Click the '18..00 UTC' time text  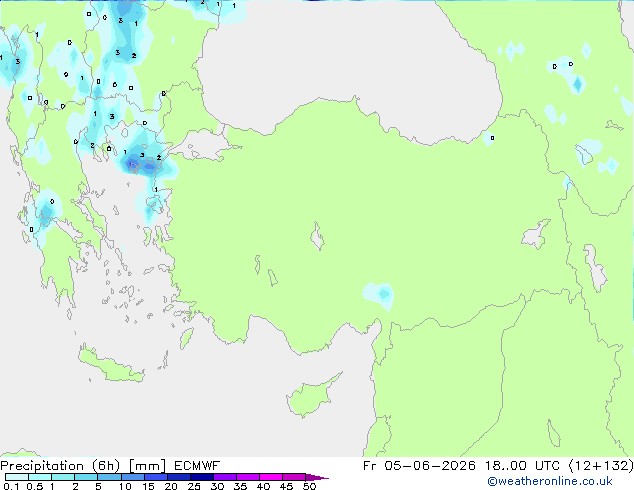pos(522,466)
